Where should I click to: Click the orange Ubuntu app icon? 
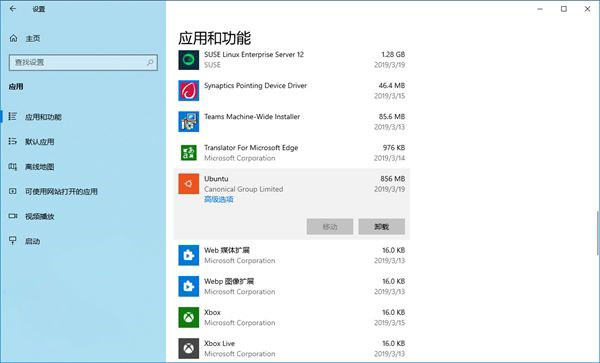pyautogui.click(x=189, y=184)
